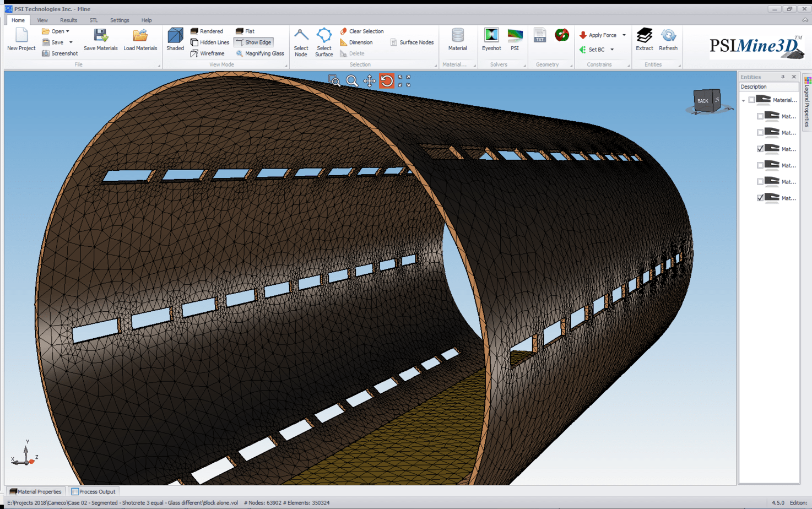Image resolution: width=812 pixels, height=509 pixels.
Task: Click the red-green geometry shape icon
Action: coord(562,35)
